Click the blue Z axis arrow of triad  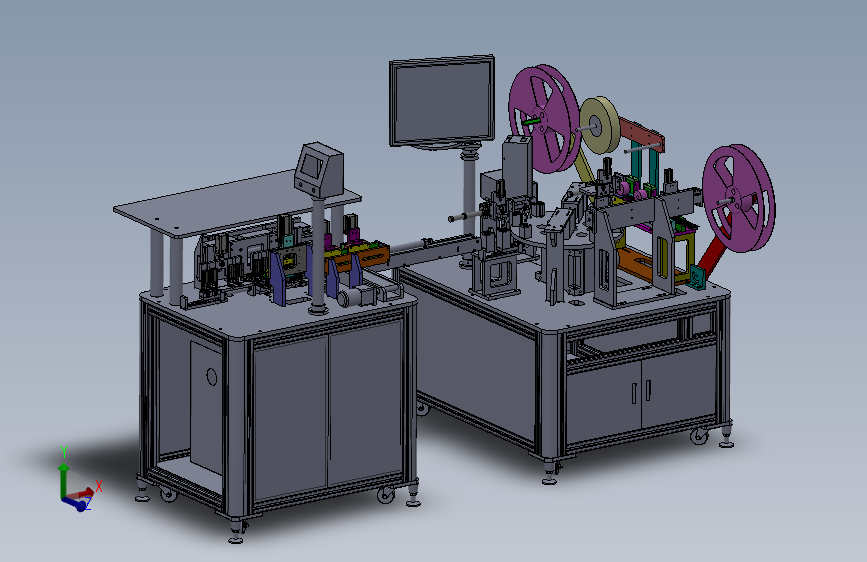(76, 503)
